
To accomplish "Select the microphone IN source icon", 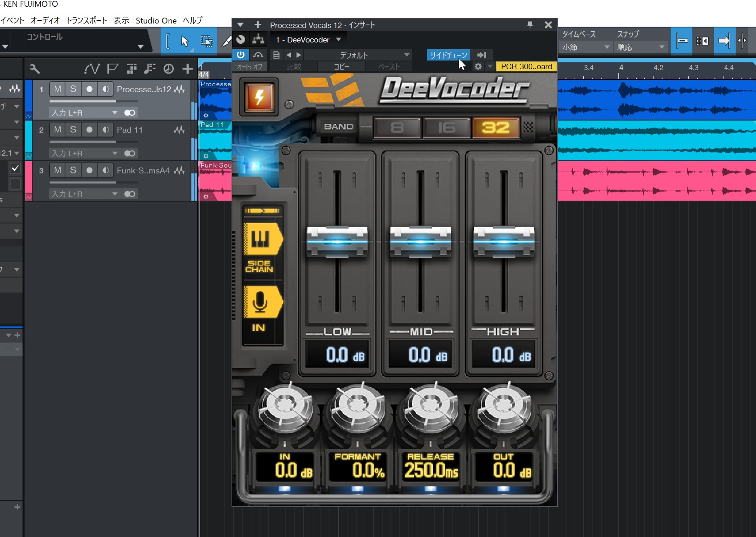I will tap(263, 301).
